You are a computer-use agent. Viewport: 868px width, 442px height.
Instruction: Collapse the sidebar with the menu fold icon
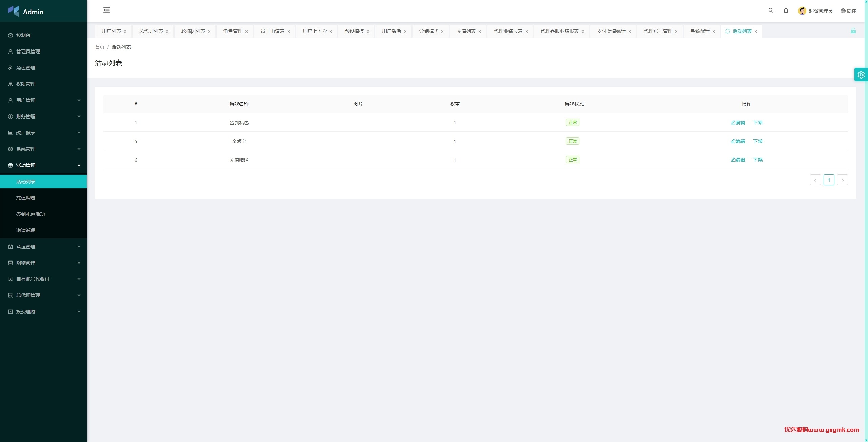pyautogui.click(x=106, y=10)
